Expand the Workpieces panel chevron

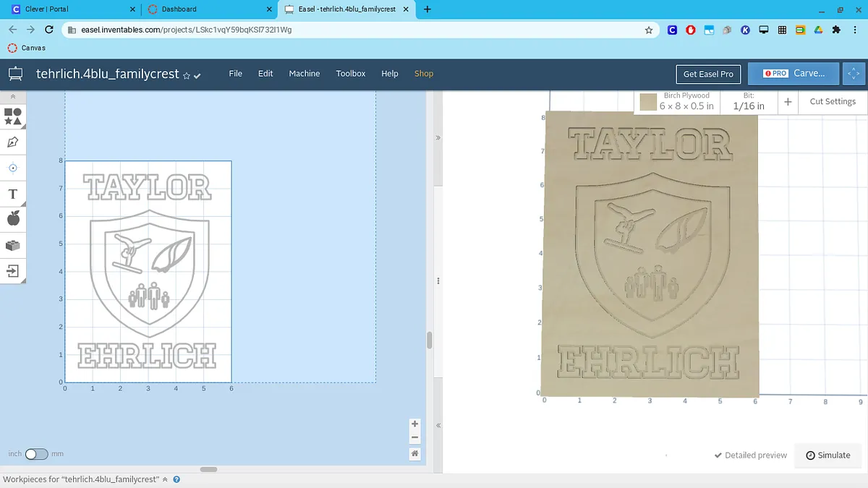click(x=165, y=479)
